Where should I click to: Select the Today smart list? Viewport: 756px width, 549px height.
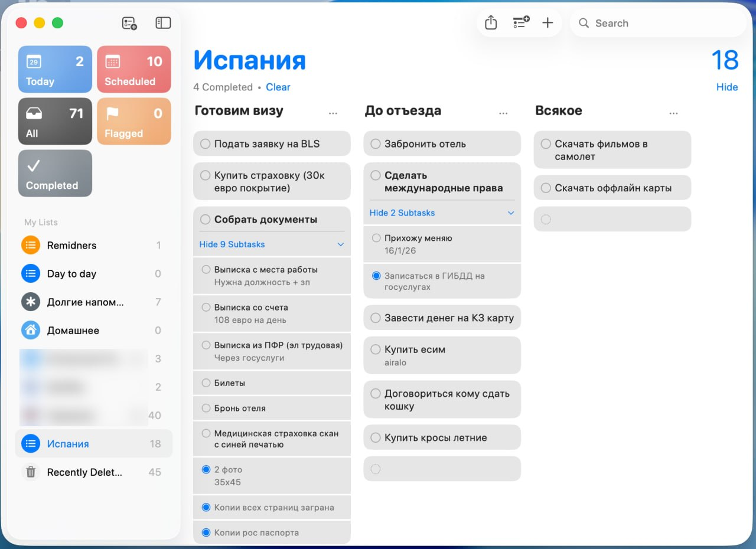54,69
